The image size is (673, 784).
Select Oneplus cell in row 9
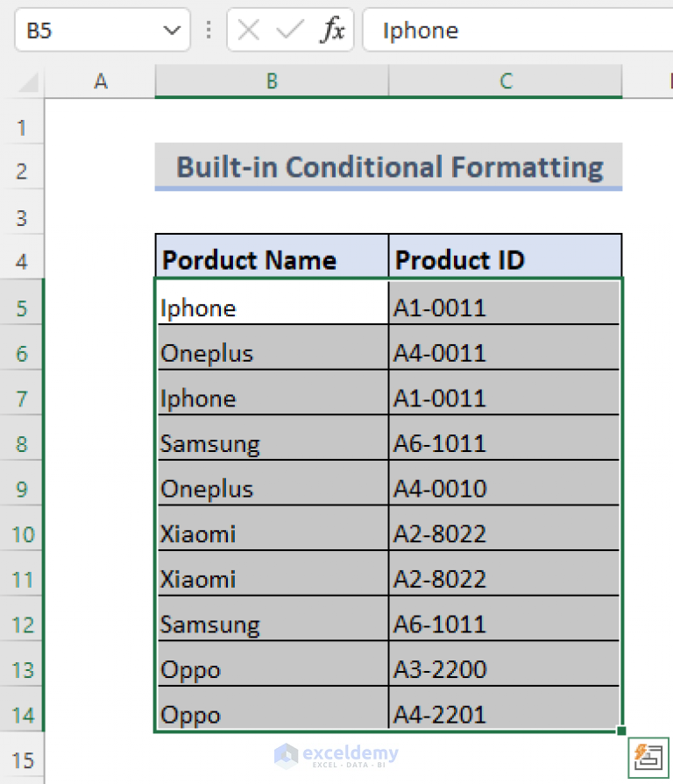pyautogui.click(x=272, y=484)
